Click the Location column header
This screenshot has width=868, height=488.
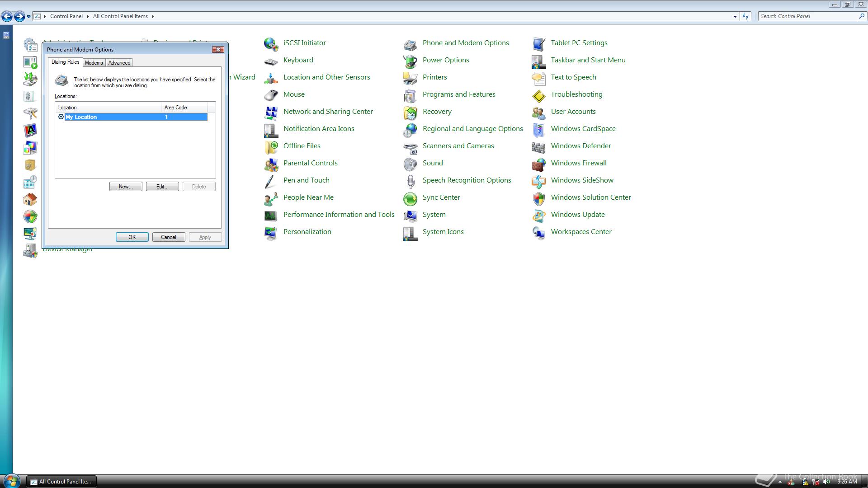tap(108, 108)
